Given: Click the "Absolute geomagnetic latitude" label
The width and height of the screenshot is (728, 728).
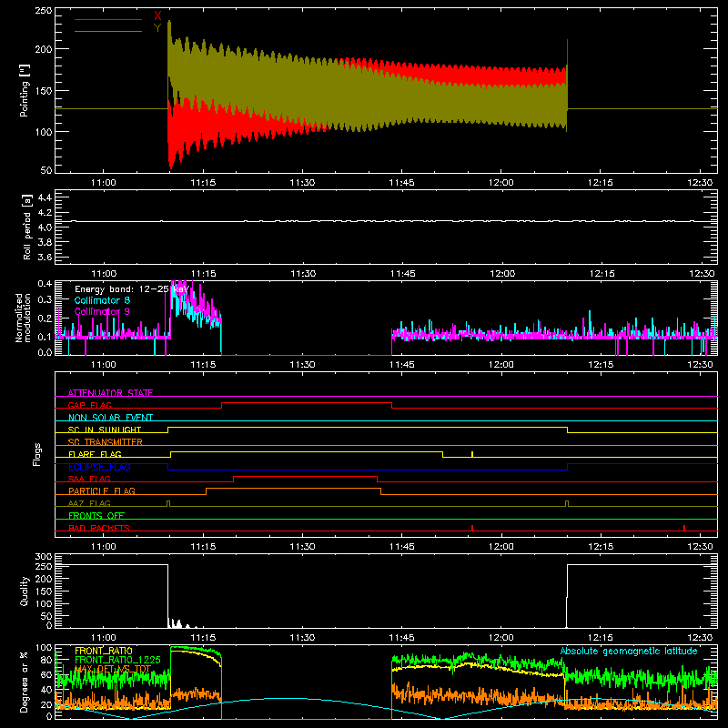Looking at the screenshot, I should [629, 651].
